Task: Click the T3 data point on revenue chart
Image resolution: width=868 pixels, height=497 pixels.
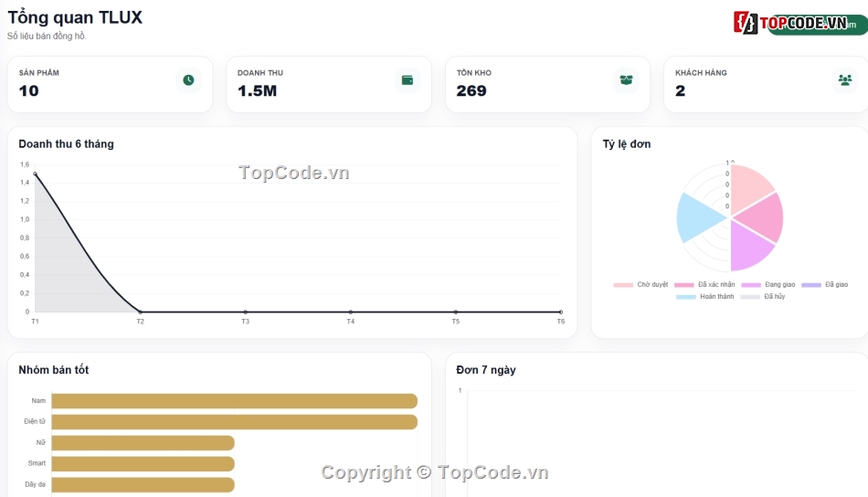Action: (x=245, y=312)
